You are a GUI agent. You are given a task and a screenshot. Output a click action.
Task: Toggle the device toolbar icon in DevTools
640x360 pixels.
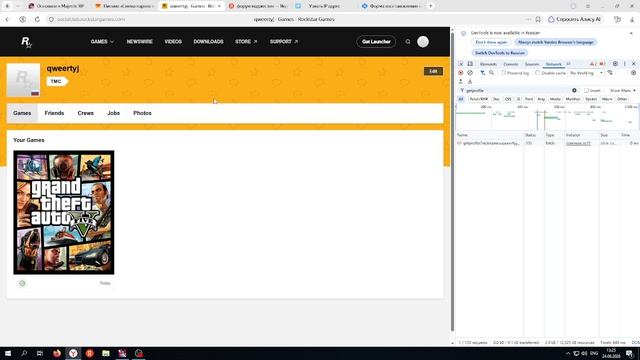tap(470, 64)
